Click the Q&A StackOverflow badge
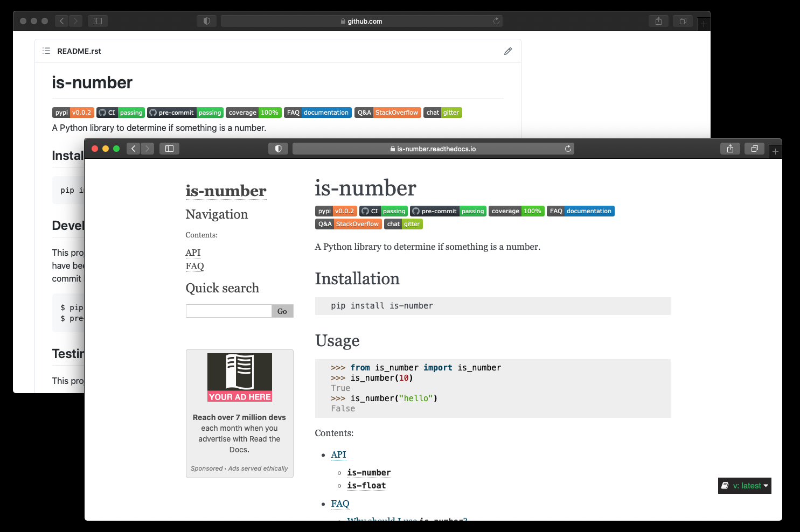This screenshot has width=800, height=532. click(x=348, y=224)
